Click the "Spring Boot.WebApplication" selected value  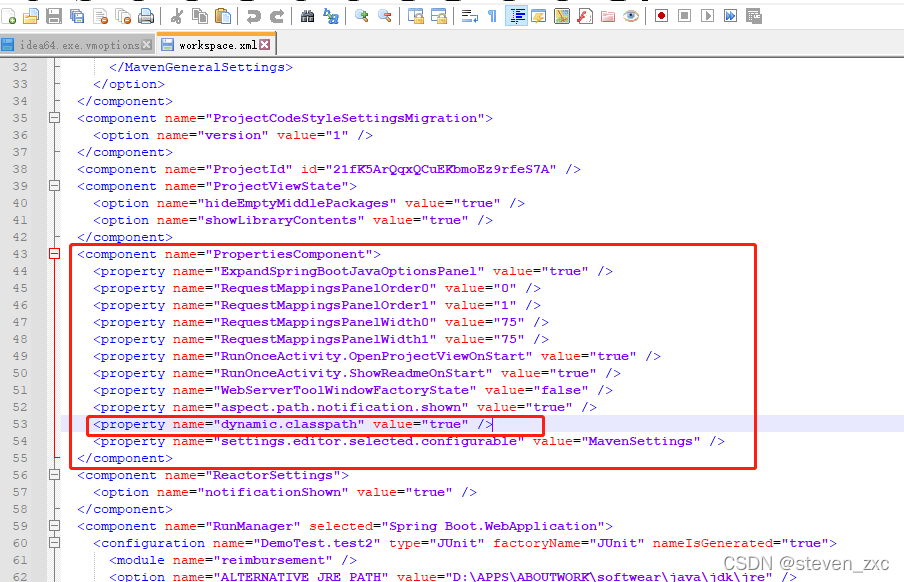pos(493,526)
